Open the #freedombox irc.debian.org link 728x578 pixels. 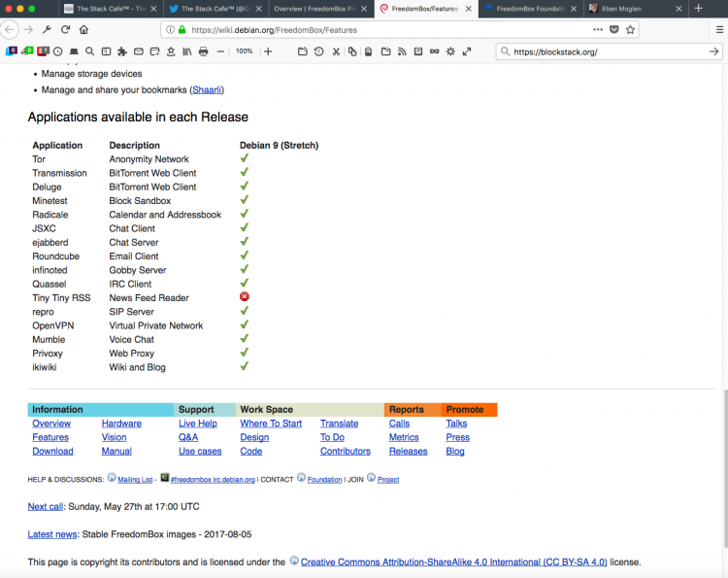pos(213,480)
